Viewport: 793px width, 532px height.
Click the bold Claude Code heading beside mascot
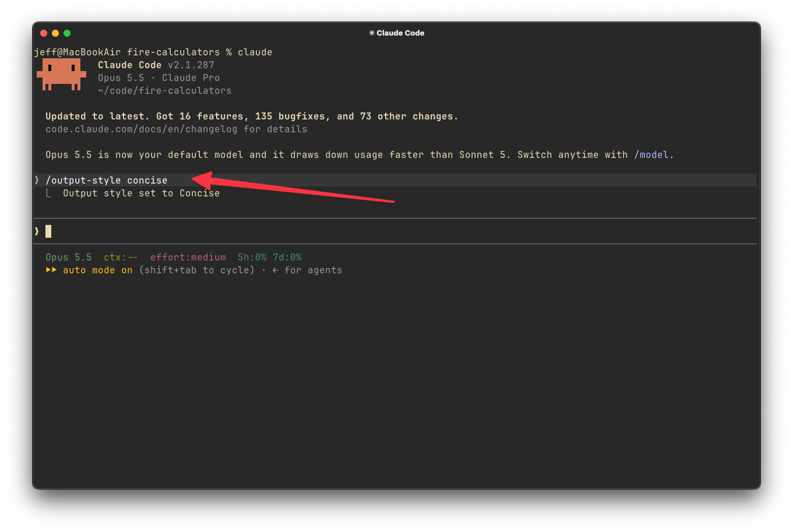(130, 65)
